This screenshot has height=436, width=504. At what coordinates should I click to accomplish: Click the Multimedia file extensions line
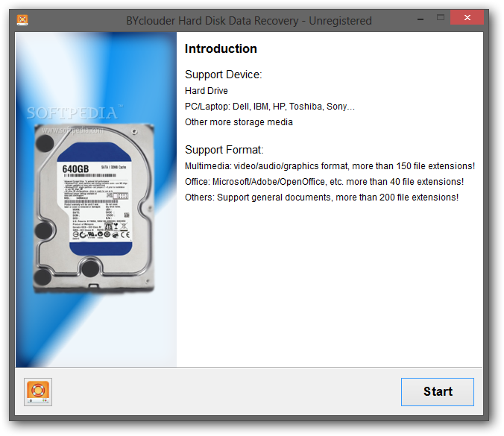tap(330, 166)
